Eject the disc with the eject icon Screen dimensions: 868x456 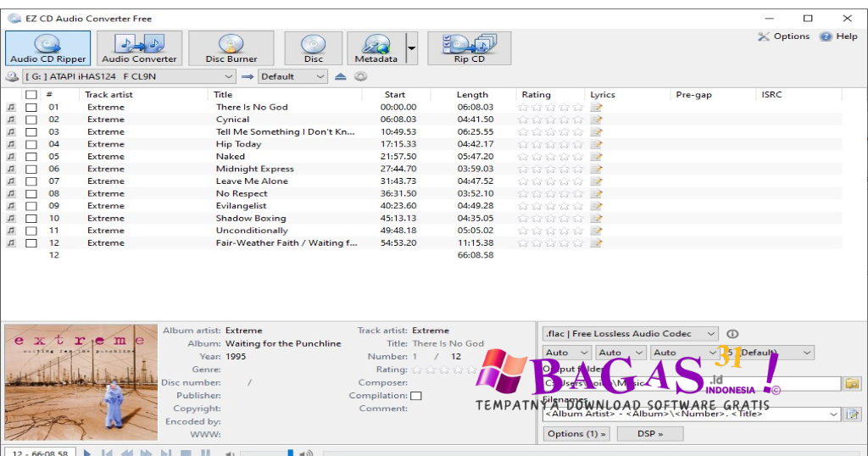tap(341, 76)
